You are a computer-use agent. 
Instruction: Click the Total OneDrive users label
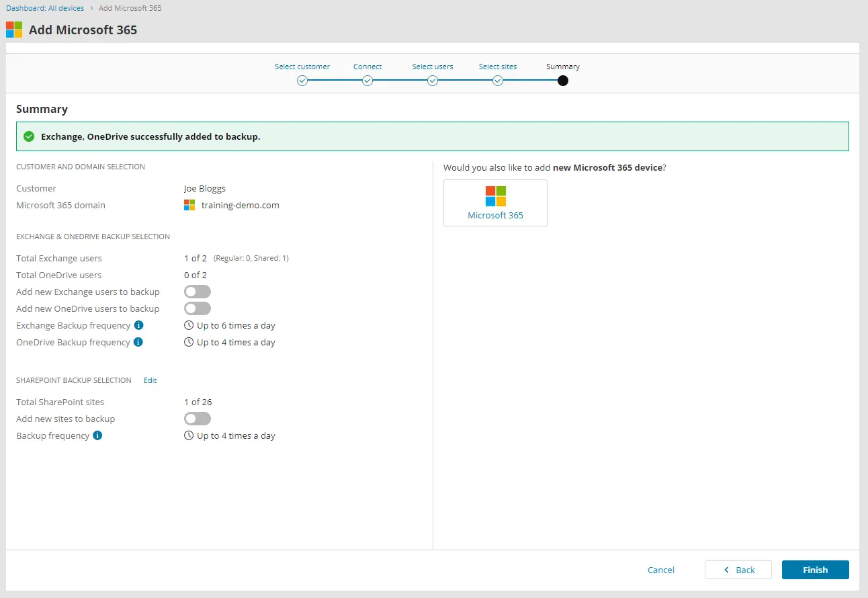(59, 275)
